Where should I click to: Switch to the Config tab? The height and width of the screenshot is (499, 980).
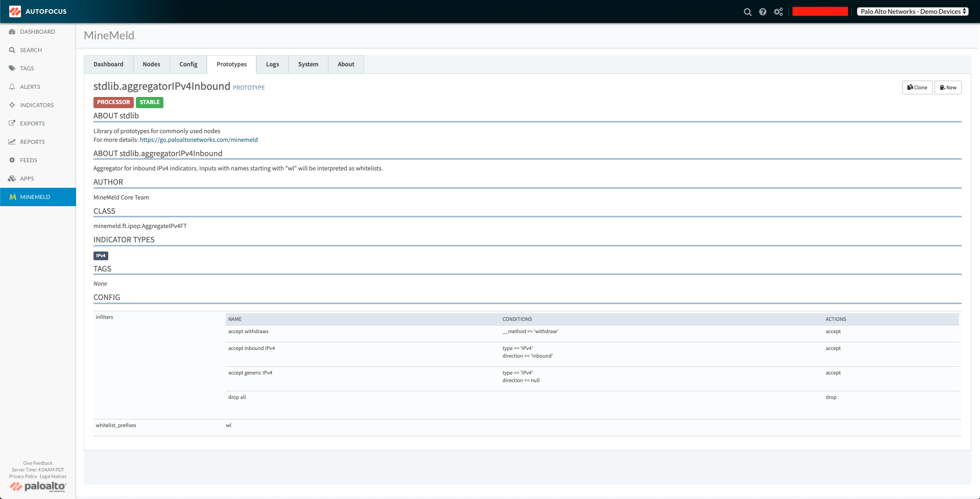188,64
